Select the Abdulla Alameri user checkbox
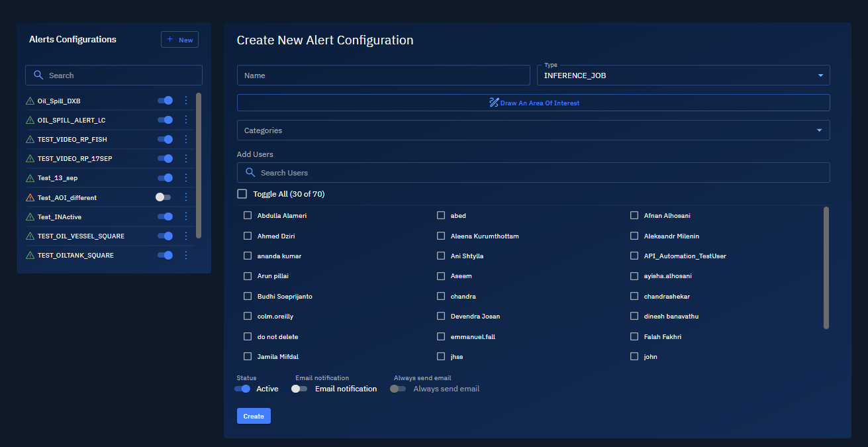The image size is (868, 447). tap(248, 216)
